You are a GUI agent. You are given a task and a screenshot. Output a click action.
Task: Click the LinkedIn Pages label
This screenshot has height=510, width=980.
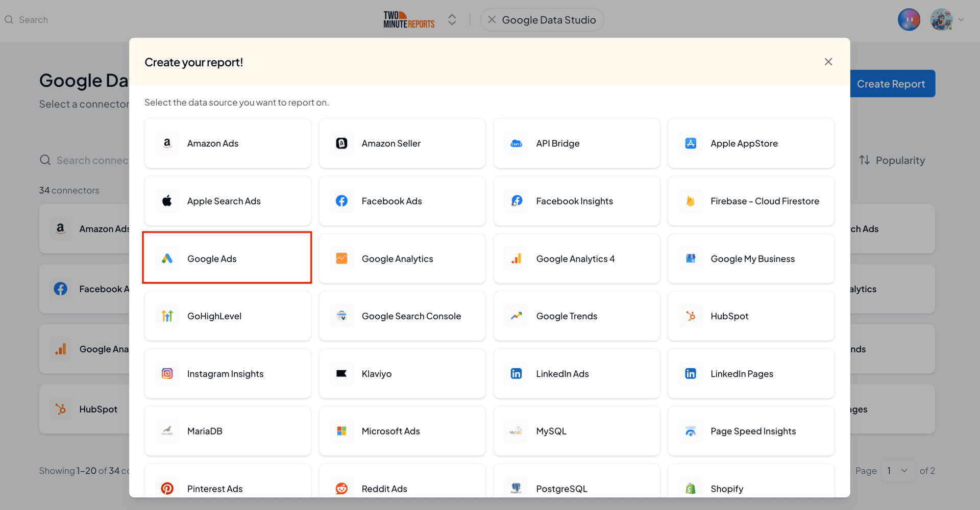(742, 374)
